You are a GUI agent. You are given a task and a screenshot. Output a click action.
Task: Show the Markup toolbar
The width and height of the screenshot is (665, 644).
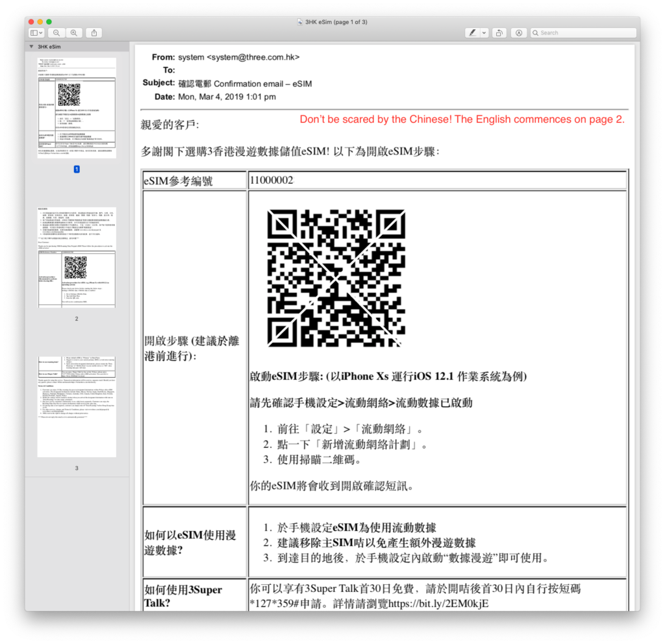pos(519,32)
